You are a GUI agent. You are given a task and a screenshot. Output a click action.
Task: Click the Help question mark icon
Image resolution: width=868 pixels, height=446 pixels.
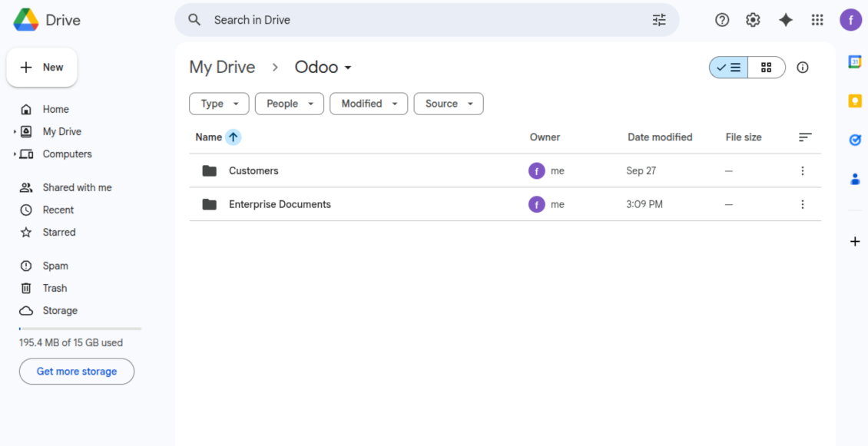tap(722, 20)
